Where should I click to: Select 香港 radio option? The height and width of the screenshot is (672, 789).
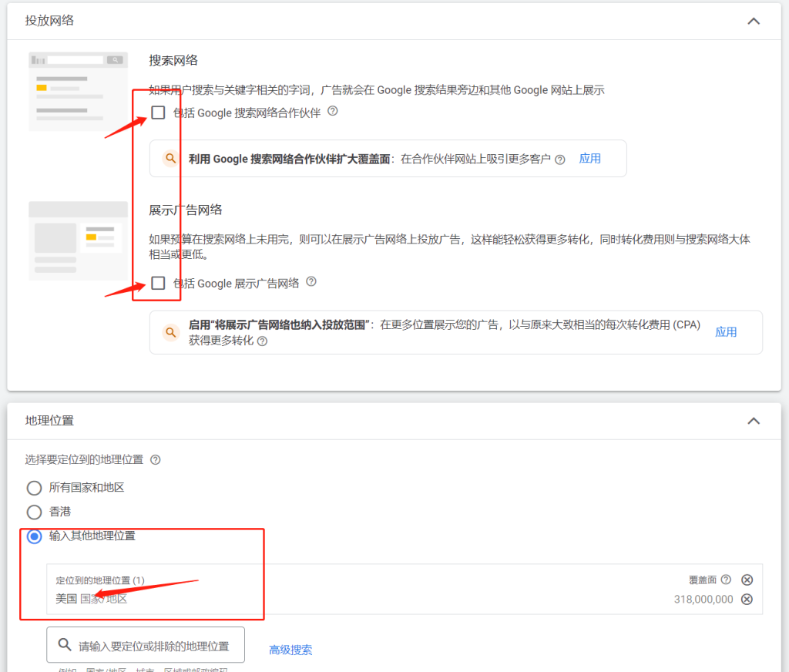[34, 512]
